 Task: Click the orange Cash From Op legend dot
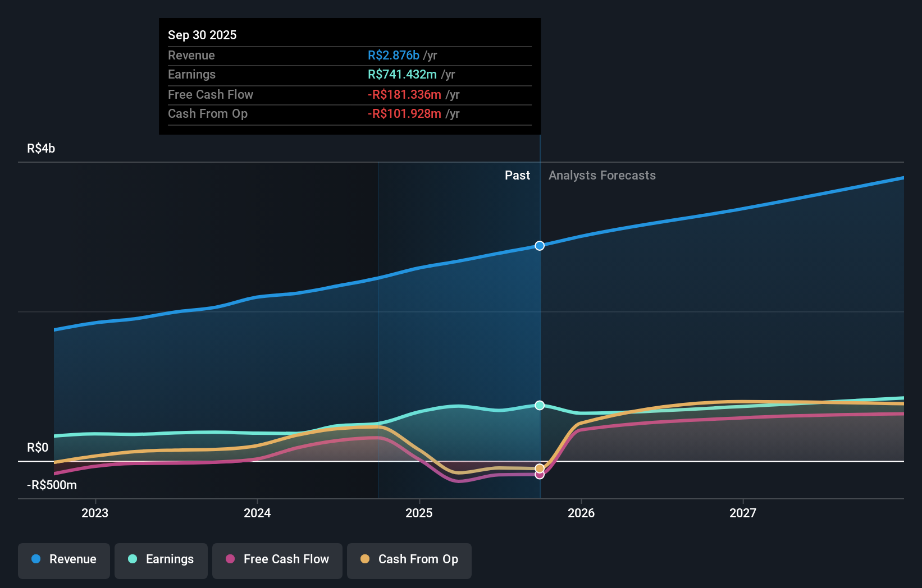click(x=366, y=559)
